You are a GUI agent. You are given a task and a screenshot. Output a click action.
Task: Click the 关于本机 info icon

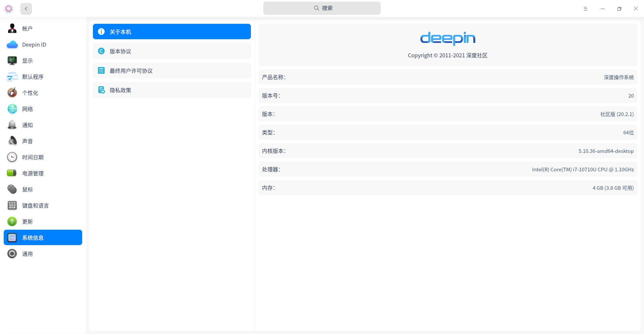[101, 32]
